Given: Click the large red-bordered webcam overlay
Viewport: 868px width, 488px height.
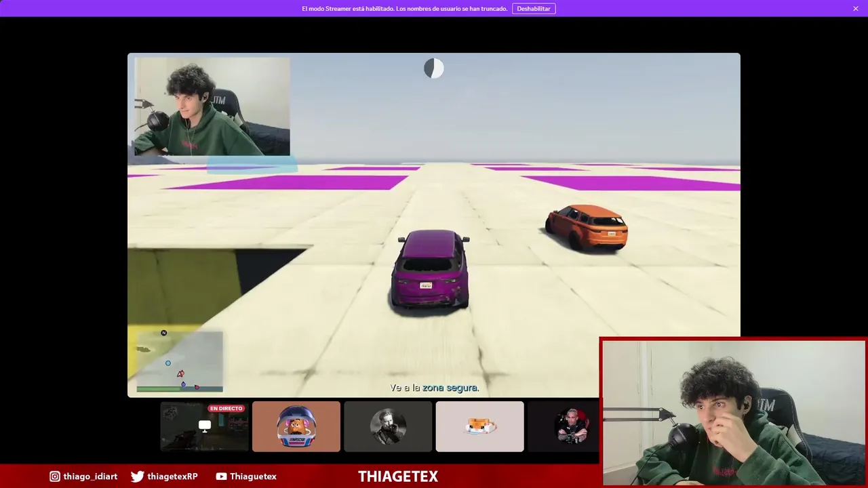Looking at the screenshot, I should click(x=734, y=412).
